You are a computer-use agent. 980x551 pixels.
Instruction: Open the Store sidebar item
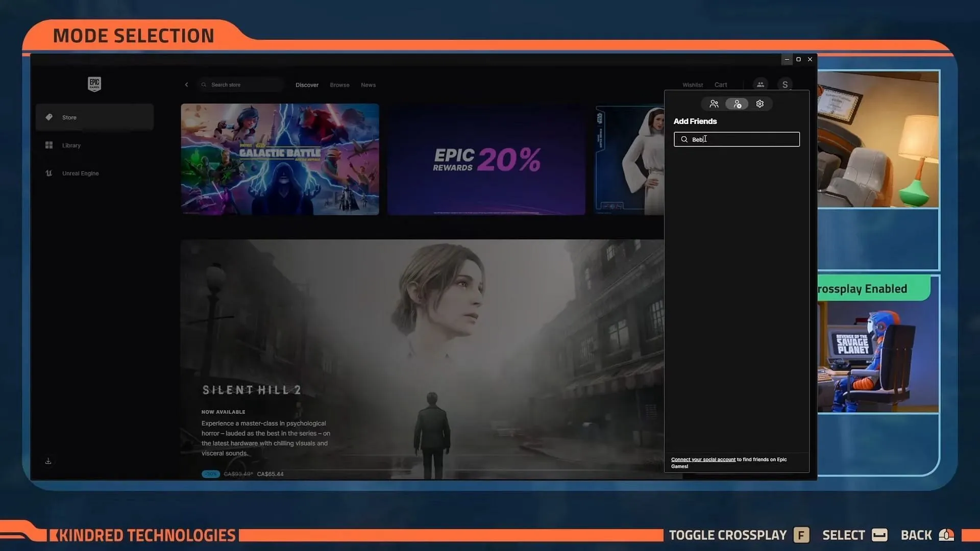coord(94,117)
